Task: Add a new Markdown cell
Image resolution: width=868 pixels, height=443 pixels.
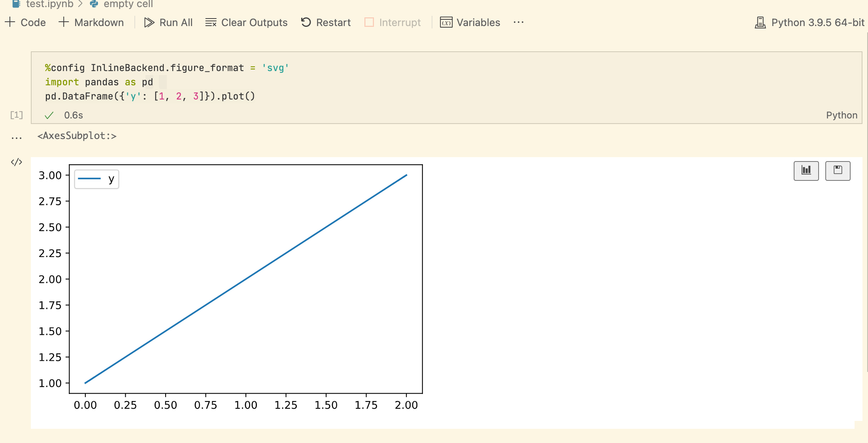Action: (x=91, y=23)
